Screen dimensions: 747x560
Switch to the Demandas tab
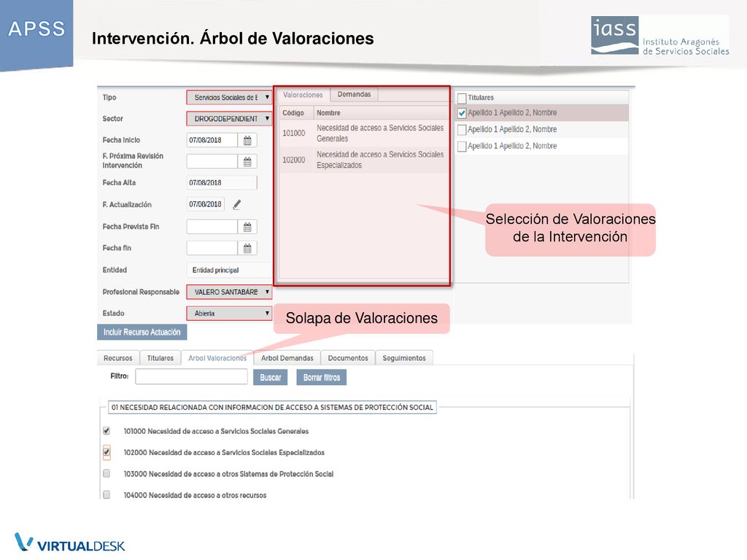pyautogui.click(x=354, y=94)
